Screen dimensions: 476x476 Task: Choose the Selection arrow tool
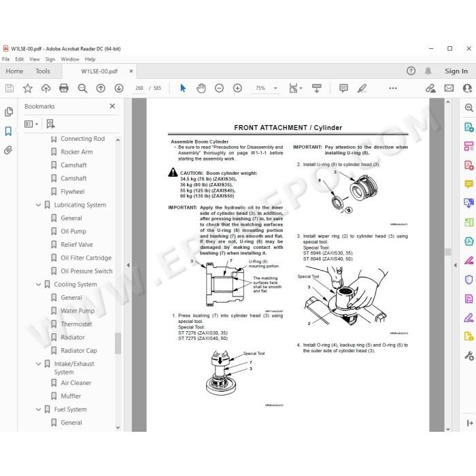tap(183, 88)
